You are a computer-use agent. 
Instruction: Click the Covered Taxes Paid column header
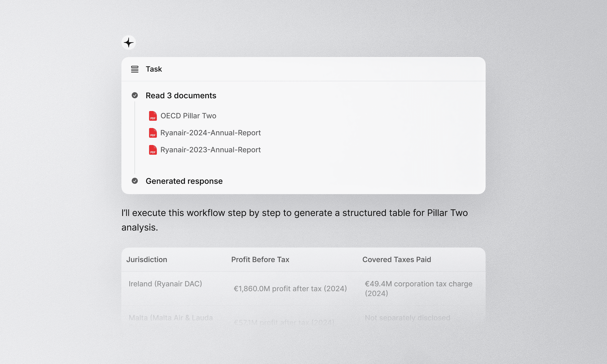click(397, 259)
